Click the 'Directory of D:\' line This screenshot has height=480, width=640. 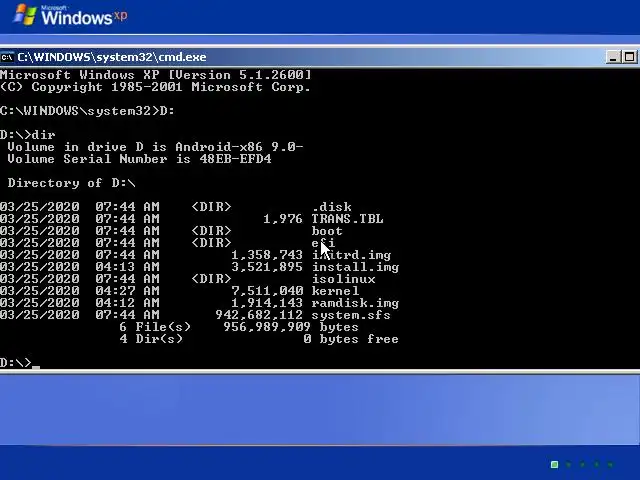click(x=71, y=183)
